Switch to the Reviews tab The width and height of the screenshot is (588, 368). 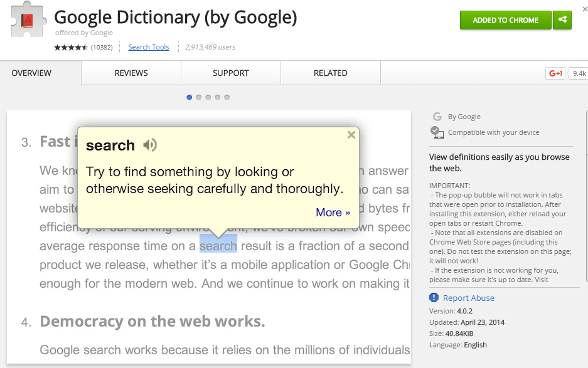(x=131, y=73)
